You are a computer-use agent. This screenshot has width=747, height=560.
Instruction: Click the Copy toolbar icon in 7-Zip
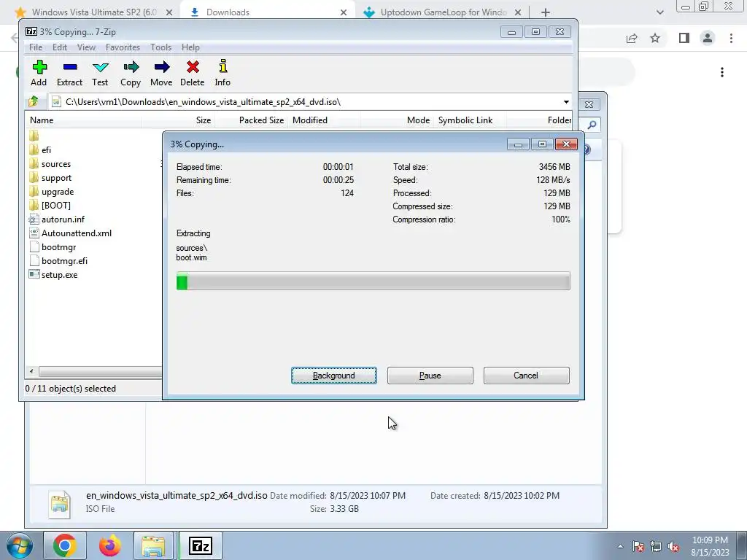[x=131, y=67]
